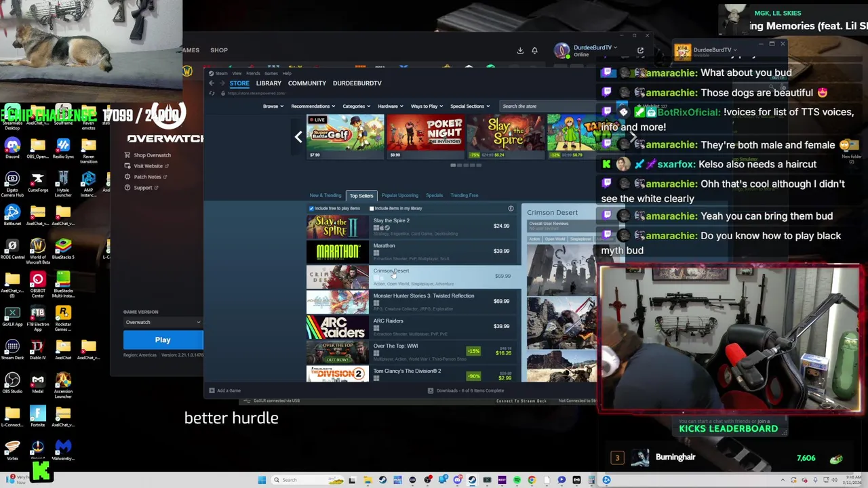
Task: Open the Medal desktop shortcut
Action: coord(38,383)
